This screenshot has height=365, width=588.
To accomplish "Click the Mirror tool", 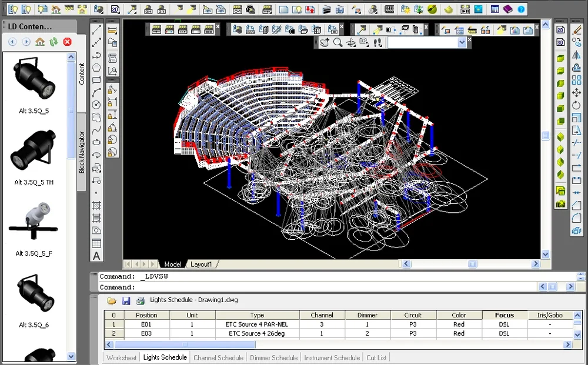I will point(576,55).
